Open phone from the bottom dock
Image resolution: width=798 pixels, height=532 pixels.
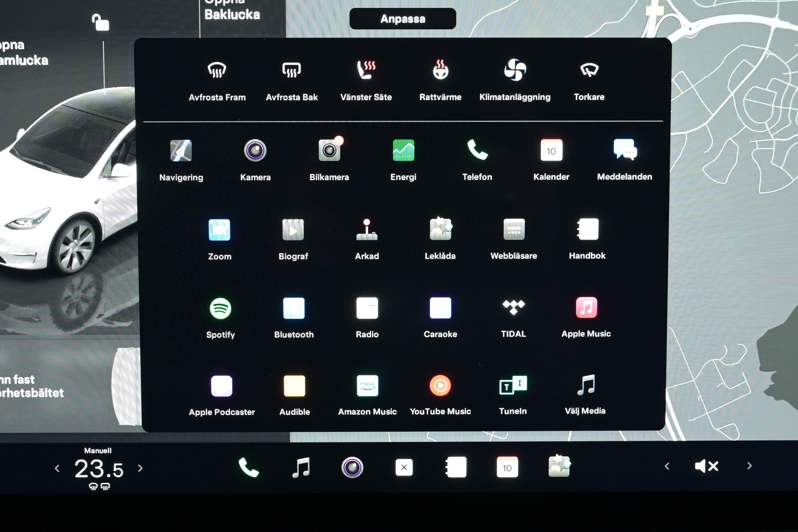point(249,467)
